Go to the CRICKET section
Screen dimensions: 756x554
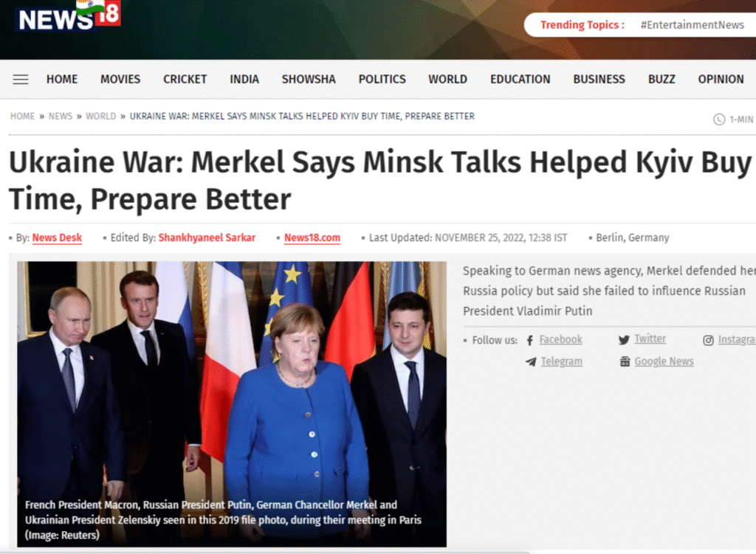coord(185,80)
